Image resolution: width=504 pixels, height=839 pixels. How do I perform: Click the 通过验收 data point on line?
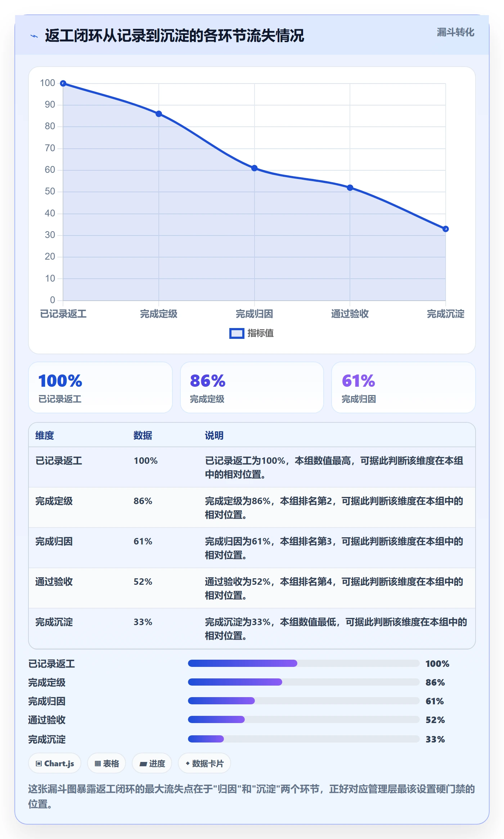[x=350, y=188]
